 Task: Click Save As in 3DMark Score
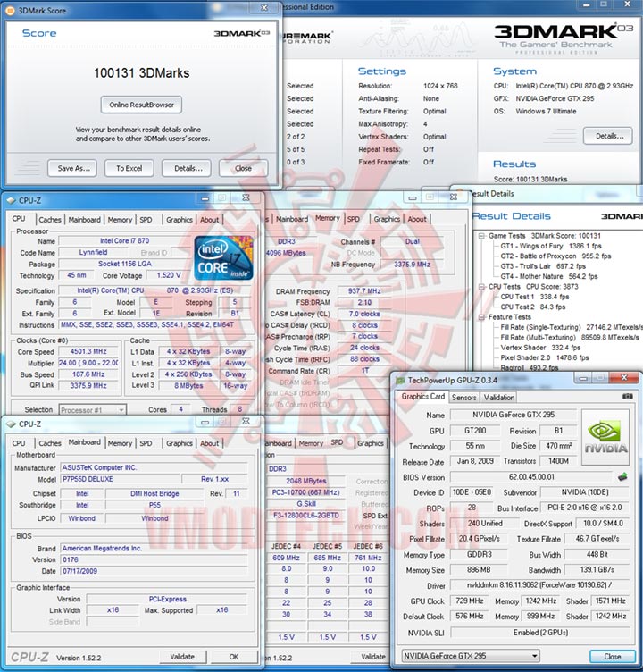click(72, 168)
